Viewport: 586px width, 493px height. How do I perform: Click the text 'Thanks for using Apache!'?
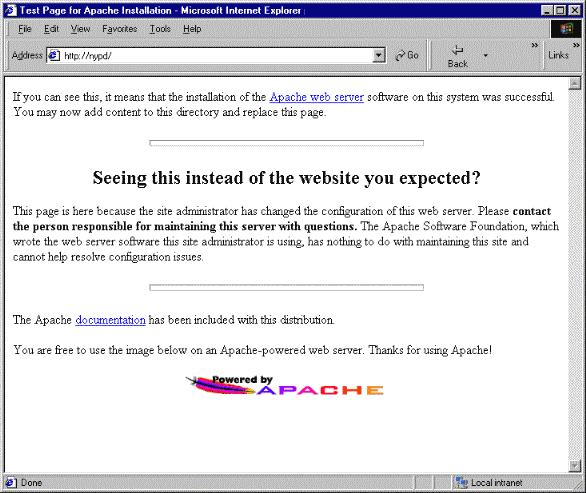pyautogui.click(x=430, y=350)
